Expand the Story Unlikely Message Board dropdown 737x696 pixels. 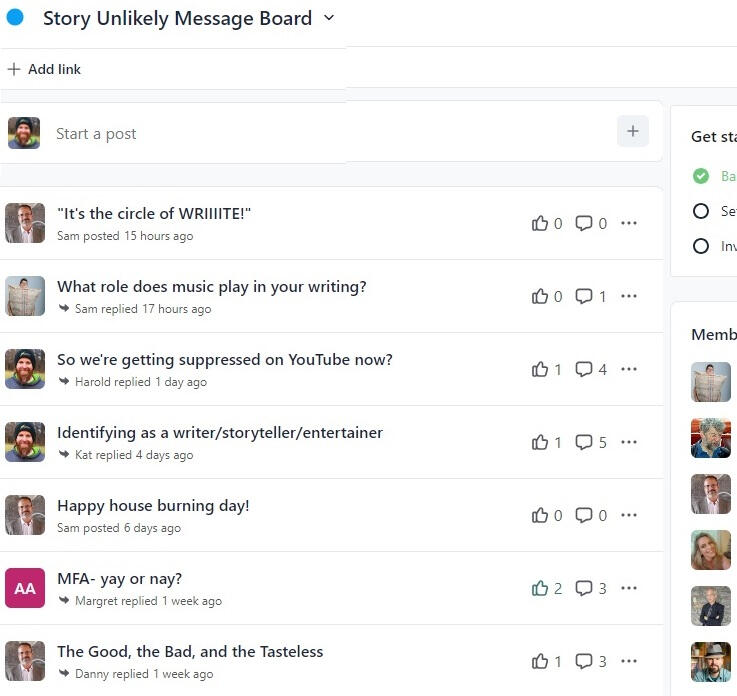(x=330, y=18)
